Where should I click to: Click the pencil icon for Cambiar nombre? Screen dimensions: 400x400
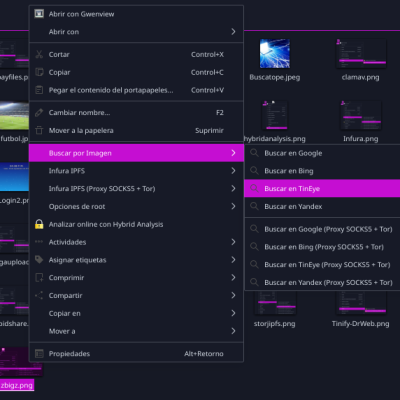[x=39, y=113]
